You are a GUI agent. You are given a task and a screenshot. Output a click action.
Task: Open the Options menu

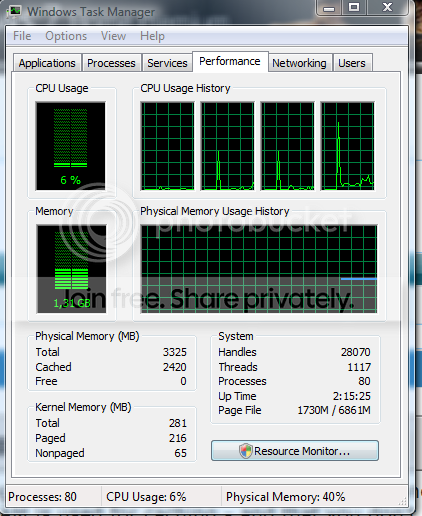[66, 36]
